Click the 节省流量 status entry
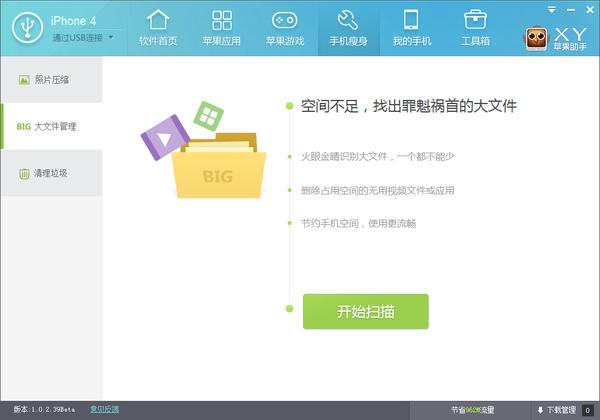Viewport: 600px width, 420px height. click(x=472, y=410)
